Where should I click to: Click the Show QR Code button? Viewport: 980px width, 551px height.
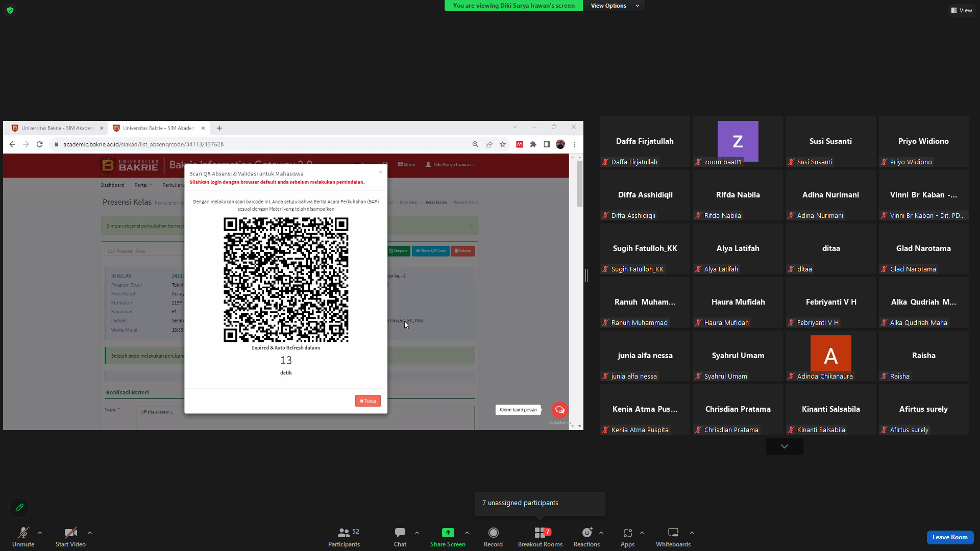point(431,251)
